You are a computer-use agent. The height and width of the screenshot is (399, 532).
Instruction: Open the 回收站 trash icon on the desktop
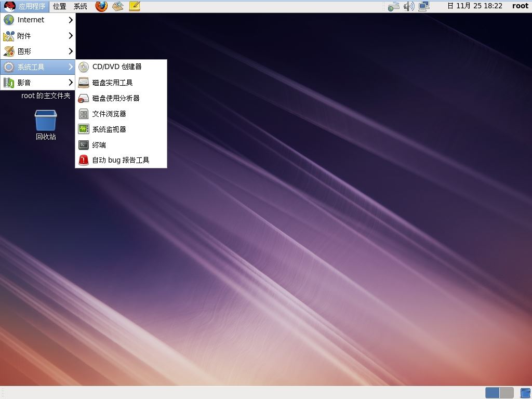[46, 121]
